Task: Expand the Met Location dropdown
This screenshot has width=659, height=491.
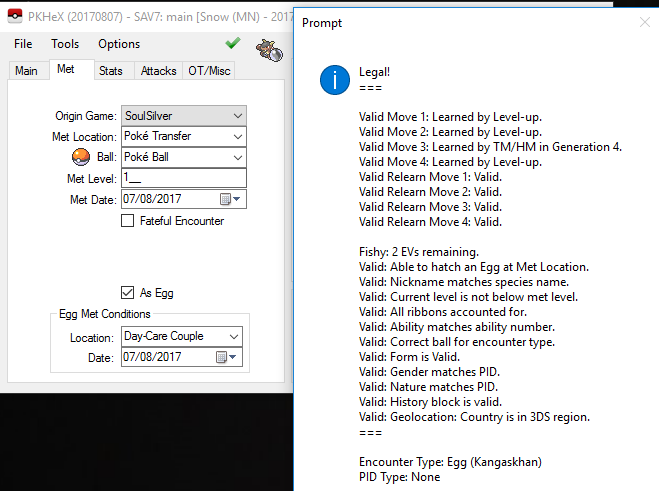Action: (238, 137)
